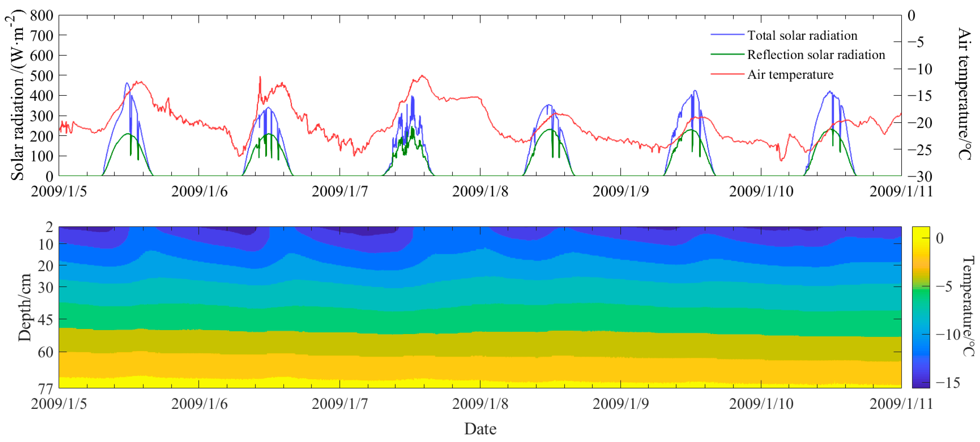
Task: Click the −15 label on colorbar
Action: point(948,383)
